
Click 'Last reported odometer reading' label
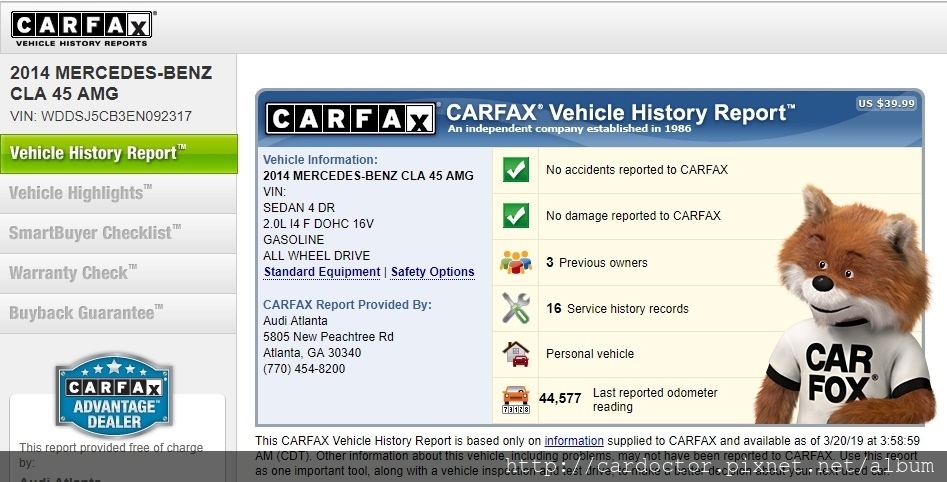point(655,400)
